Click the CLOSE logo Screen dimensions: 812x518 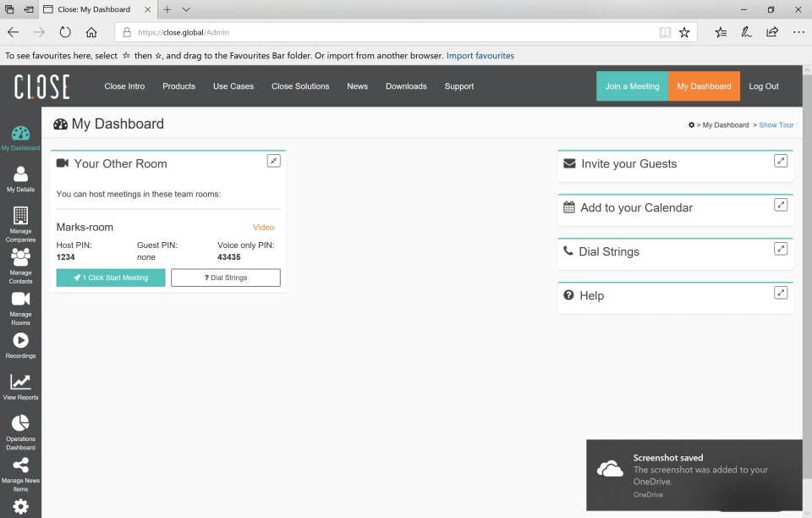click(x=42, y=86)
